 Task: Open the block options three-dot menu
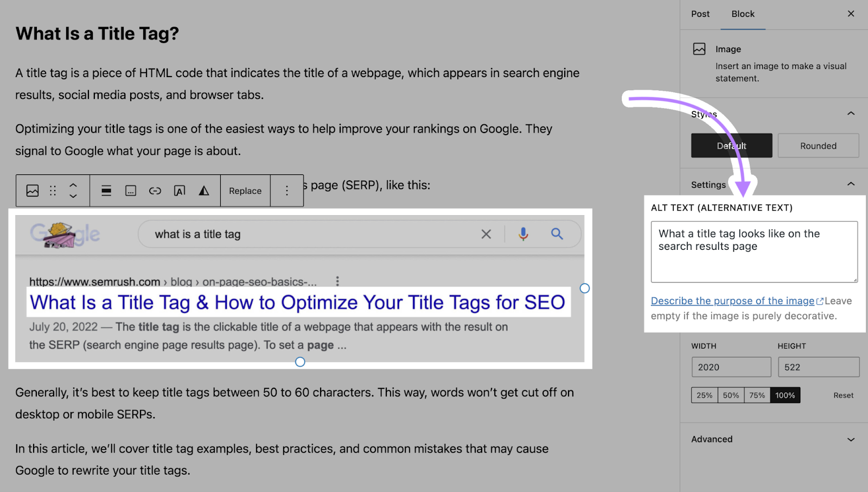tap(287, 191)
